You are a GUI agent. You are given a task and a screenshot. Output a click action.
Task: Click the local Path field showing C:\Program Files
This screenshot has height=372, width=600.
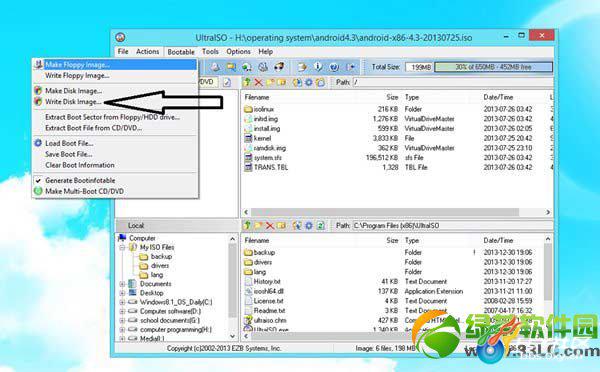click(452, 225)
